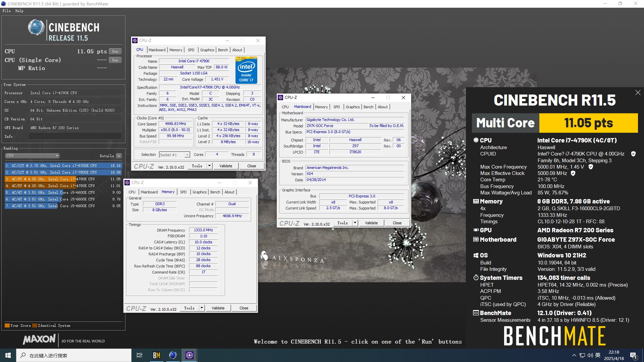Viewport: 644px width, 362px height.
Task: Click the Motherboard section icon in BenchMate
Action: (x=476, y=239)
